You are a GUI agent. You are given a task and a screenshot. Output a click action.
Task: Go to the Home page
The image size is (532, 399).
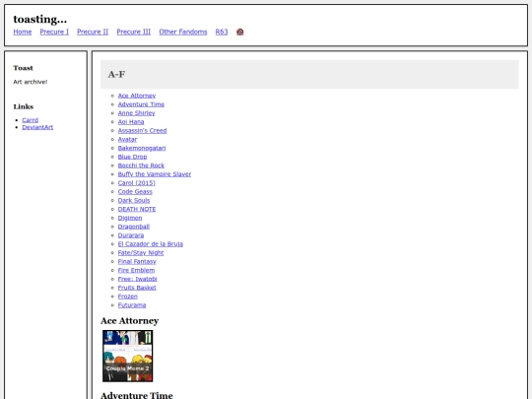point(23,32)
